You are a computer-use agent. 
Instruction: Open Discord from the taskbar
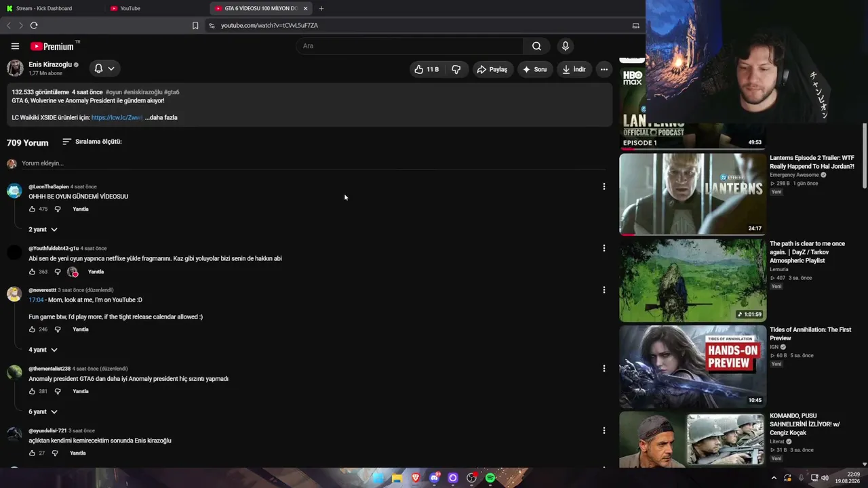coord(435,478)
